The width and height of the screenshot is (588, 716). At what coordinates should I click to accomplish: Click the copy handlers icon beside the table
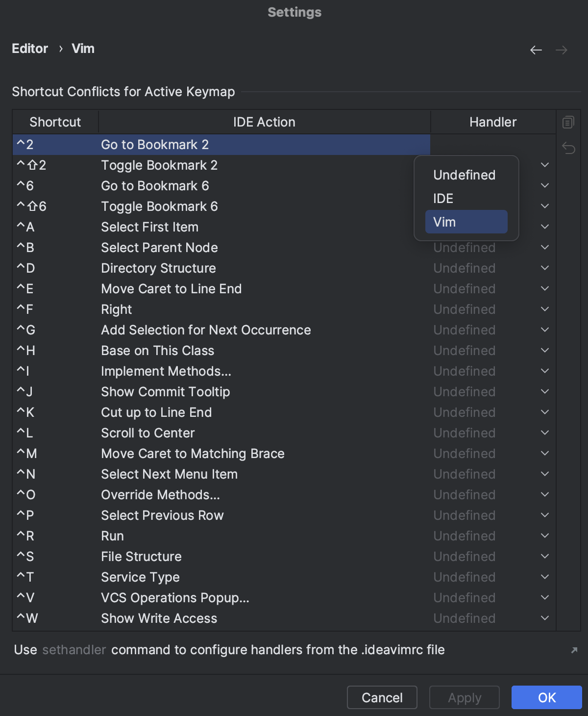coord(568,122)
